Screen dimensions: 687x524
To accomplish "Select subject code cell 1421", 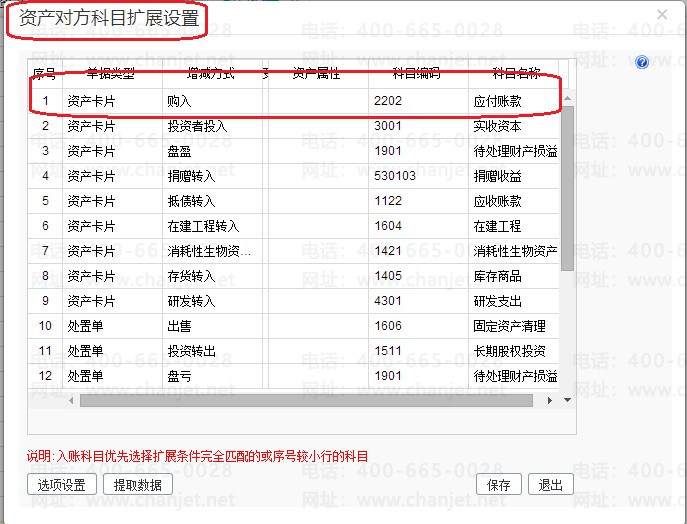I will point(418,251).
